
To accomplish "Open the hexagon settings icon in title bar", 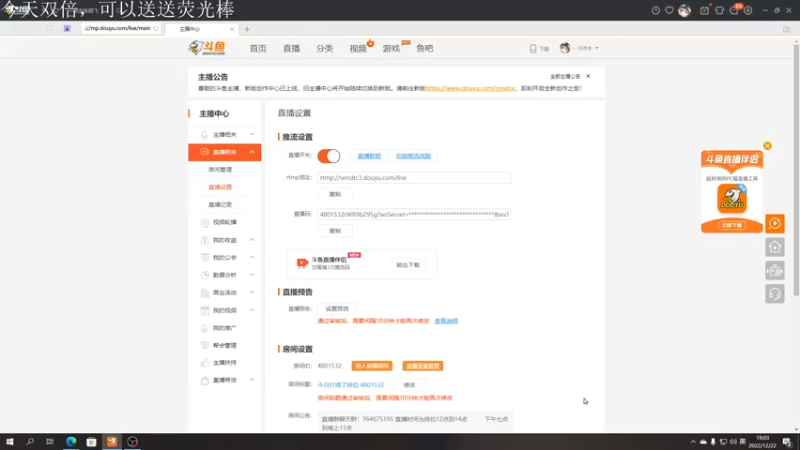I will click(748, 10).
